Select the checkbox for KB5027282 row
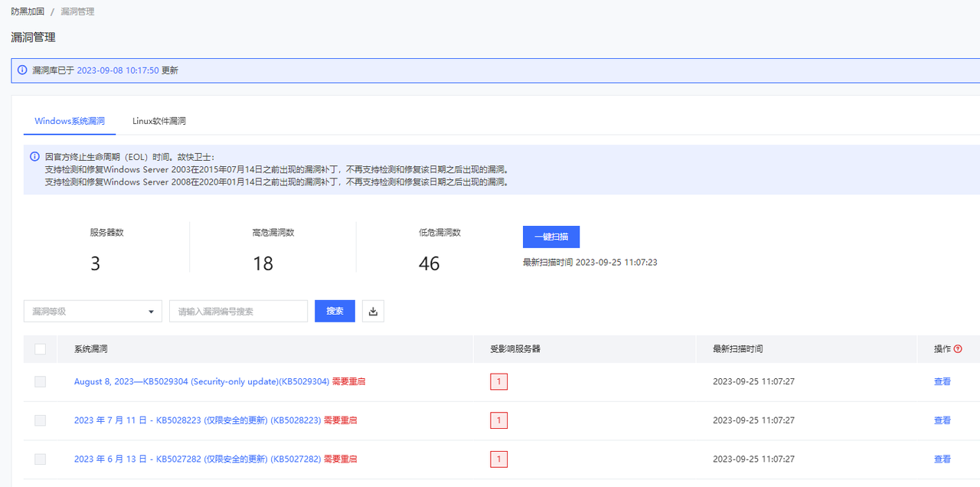 [41, 459]
